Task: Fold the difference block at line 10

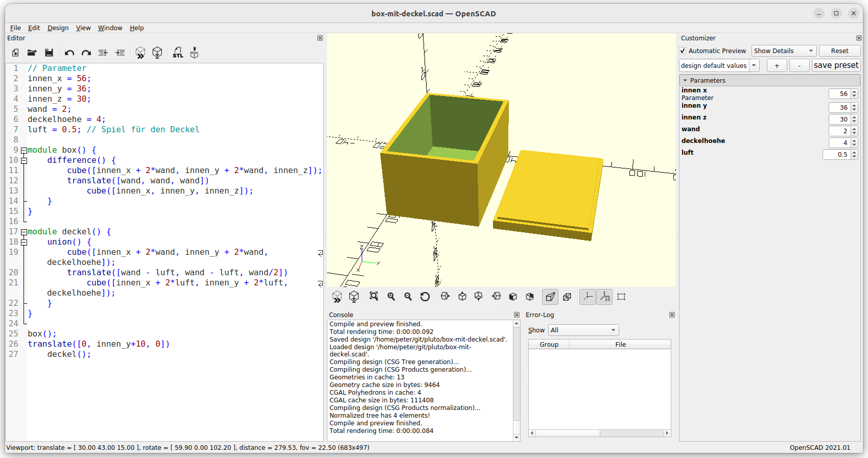Action: tap(24, 160)
